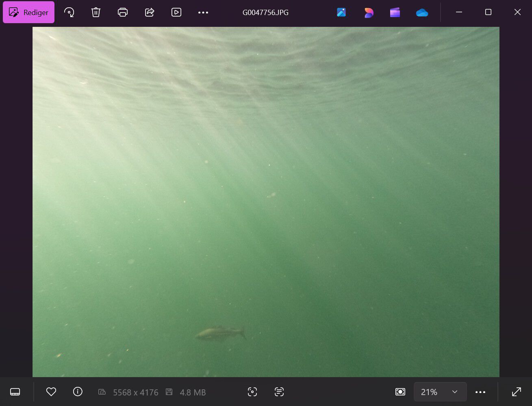Launch the Clipchamp video editor icon
Viewport: 532px width, 406px height.
(x=395, y=13)
